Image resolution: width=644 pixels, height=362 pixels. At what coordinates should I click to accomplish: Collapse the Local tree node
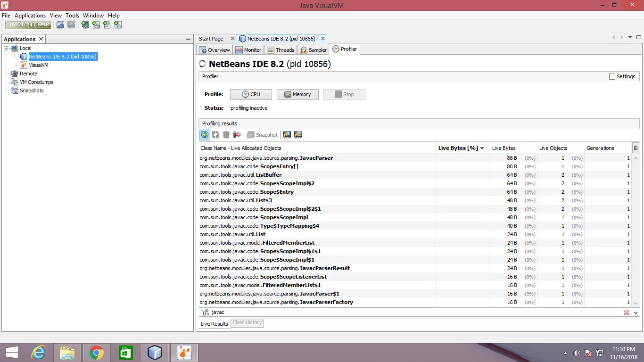[x=6, y=48]
